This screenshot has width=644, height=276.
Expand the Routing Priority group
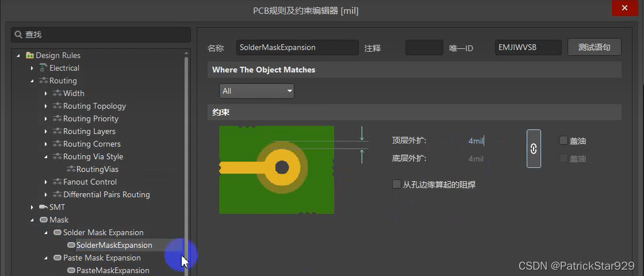[x=45, y=118]
